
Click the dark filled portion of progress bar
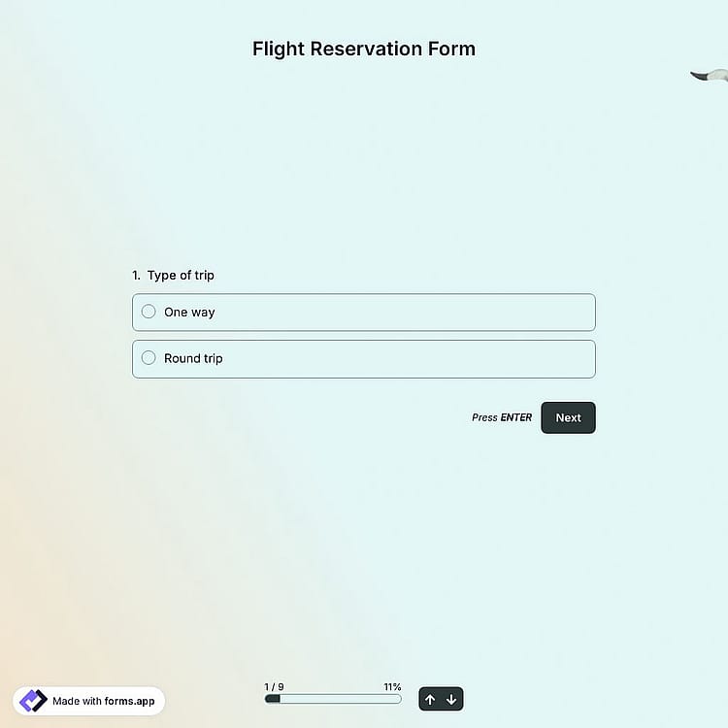point(273,699)
